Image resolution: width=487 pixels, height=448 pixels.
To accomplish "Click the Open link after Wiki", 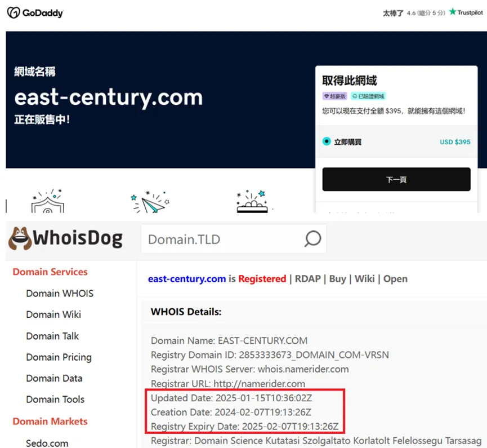I will point(395,279).
